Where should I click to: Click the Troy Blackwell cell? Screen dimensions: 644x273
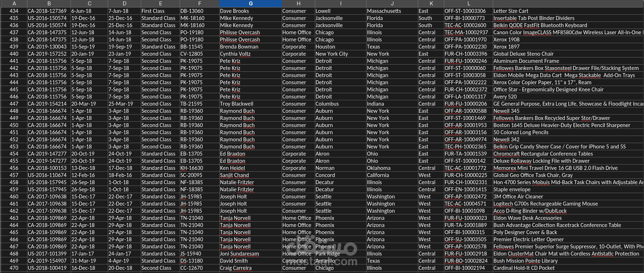coord(250,104)
